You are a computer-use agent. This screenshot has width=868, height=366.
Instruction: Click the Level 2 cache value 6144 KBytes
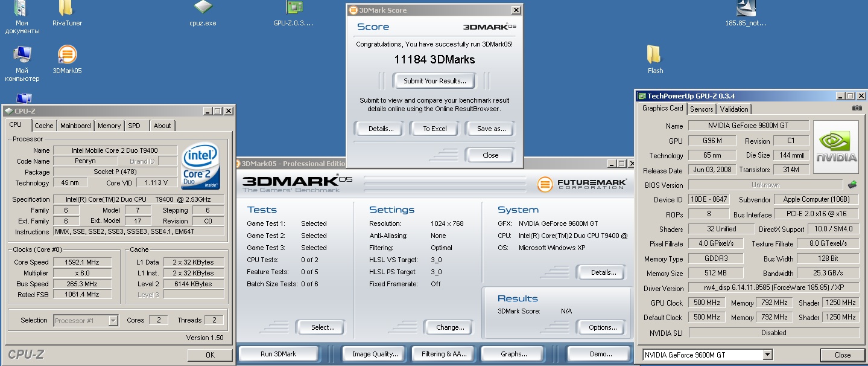click(x=194, y=284)
